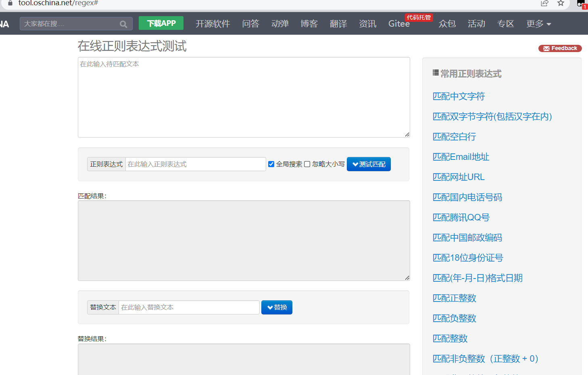Click the 正则表达式 input field

(196, 164)
